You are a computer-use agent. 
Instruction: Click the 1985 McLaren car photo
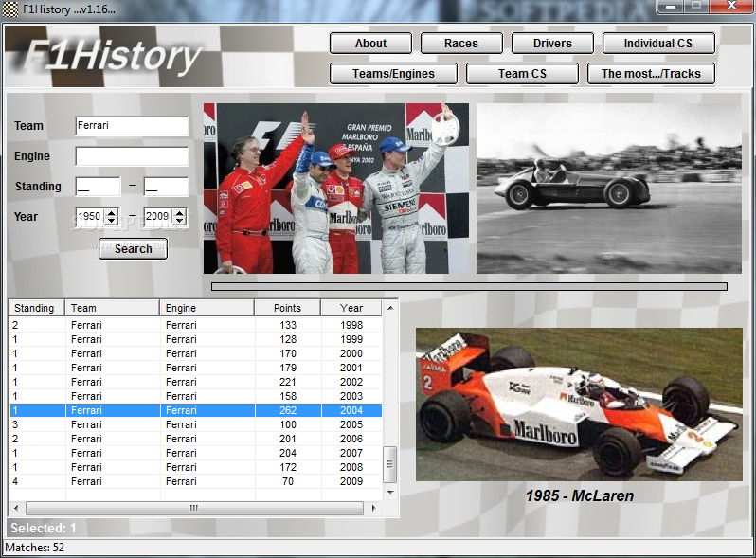point(579,405)
